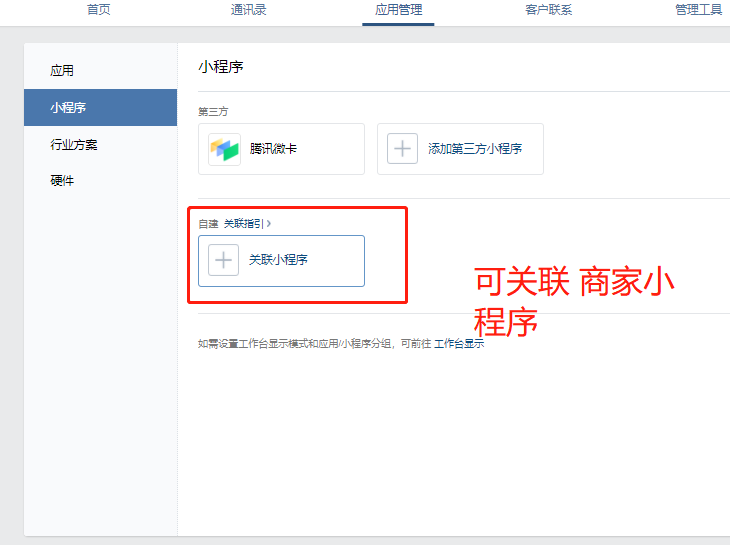Screen dimensions: 730x545
Task: Follow the 工作台显示 link
Action: [459, 343]
